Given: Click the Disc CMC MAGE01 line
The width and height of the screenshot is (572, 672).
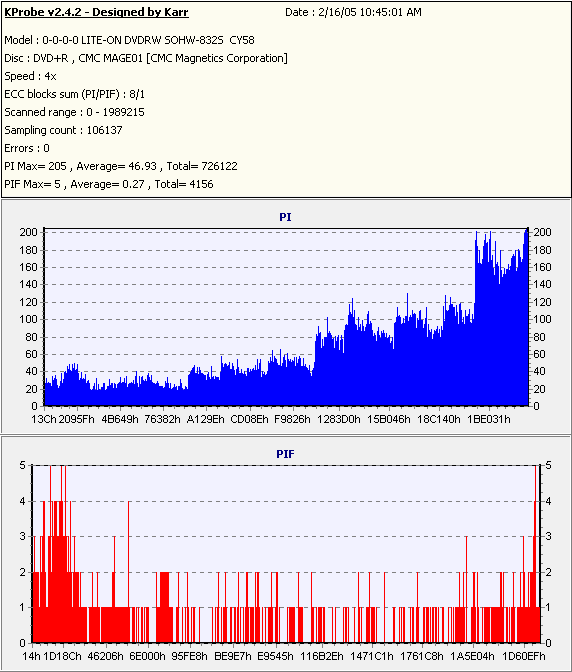Looking at the screenshot, I should (146, 58).
